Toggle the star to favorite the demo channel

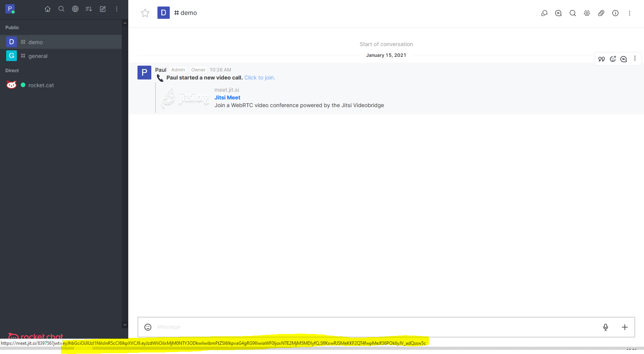(x=145, y=13)
